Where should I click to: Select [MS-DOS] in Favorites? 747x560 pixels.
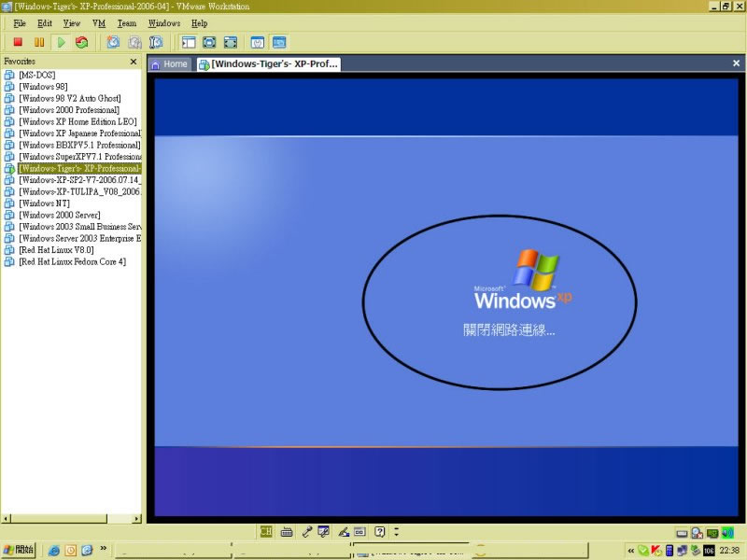click(x=37, y=75)
